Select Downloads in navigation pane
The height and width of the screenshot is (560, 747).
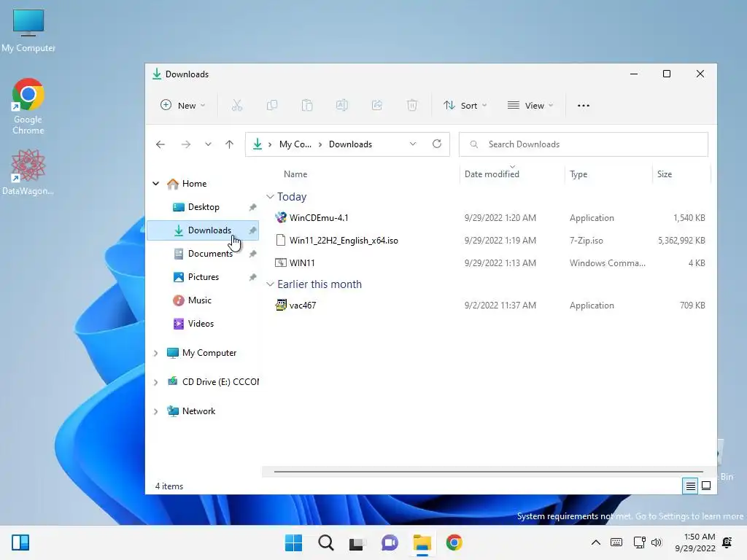204,230
